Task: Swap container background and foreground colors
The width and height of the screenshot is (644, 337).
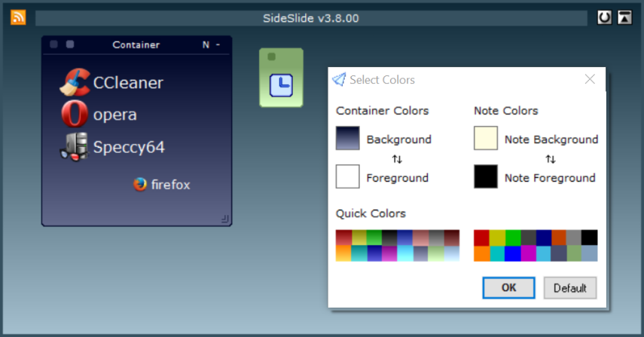Action: (397, 159)
